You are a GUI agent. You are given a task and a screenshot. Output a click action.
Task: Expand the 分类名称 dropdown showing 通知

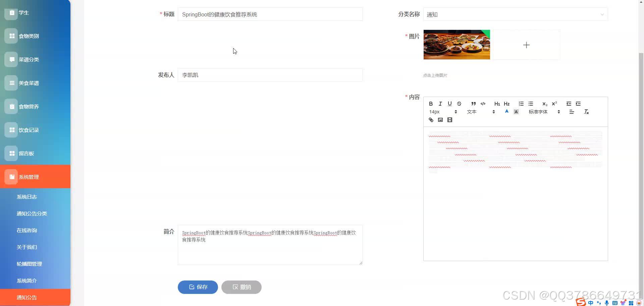point(515,14)
